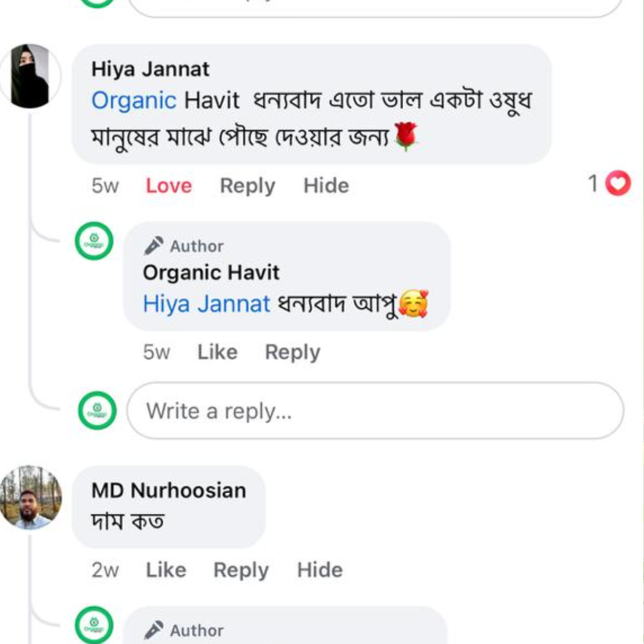Viewport: 644px width, 644px height.
Task: Click MD Nurhoosian's profile picture
Action: click(30, 497)
